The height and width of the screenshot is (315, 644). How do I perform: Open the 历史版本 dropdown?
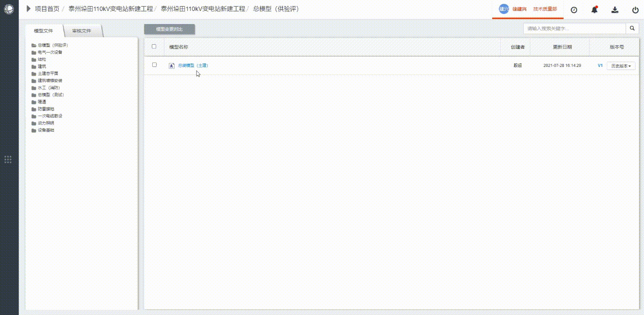click(621, 66)
